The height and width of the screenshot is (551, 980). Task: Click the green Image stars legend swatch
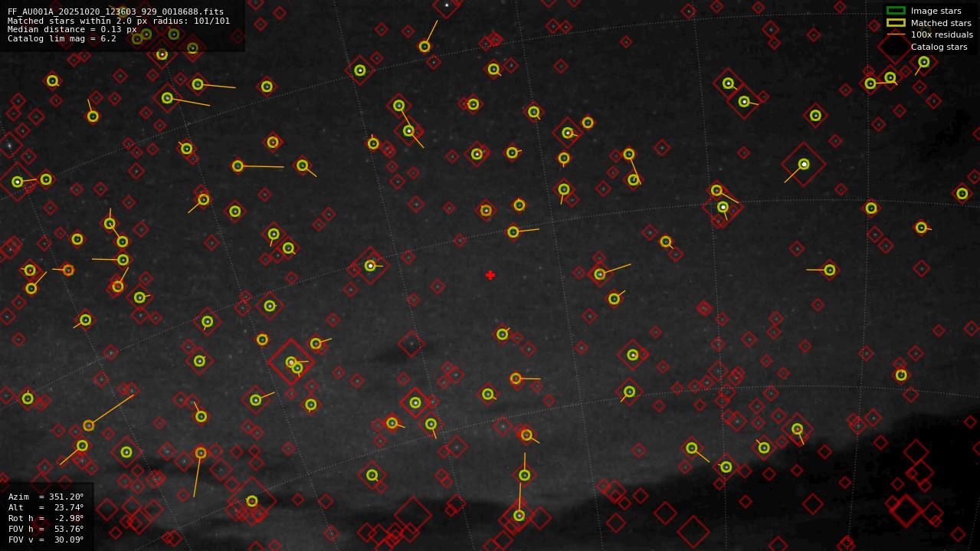pyautogui.click(x=896, y=11)
